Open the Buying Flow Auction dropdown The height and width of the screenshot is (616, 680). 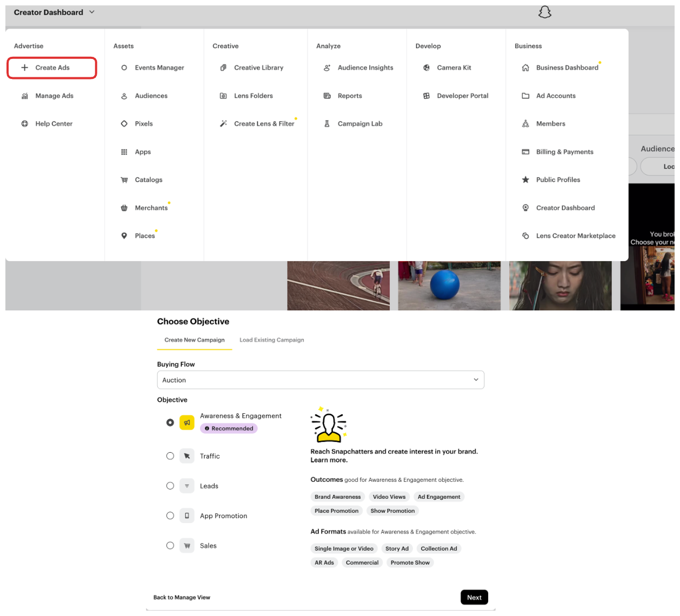[321, 380]
